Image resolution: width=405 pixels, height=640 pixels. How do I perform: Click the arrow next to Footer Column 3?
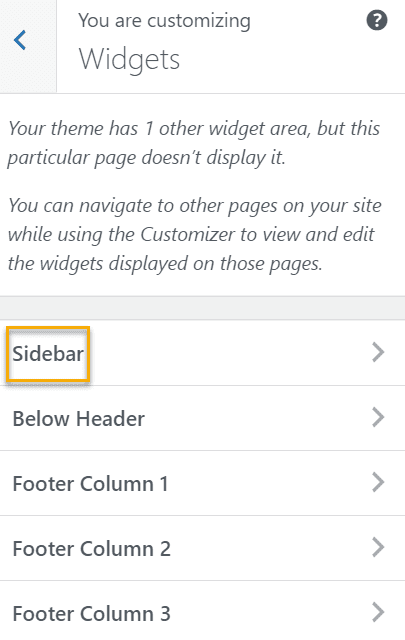pyautogui.click(x=378, y=612)
